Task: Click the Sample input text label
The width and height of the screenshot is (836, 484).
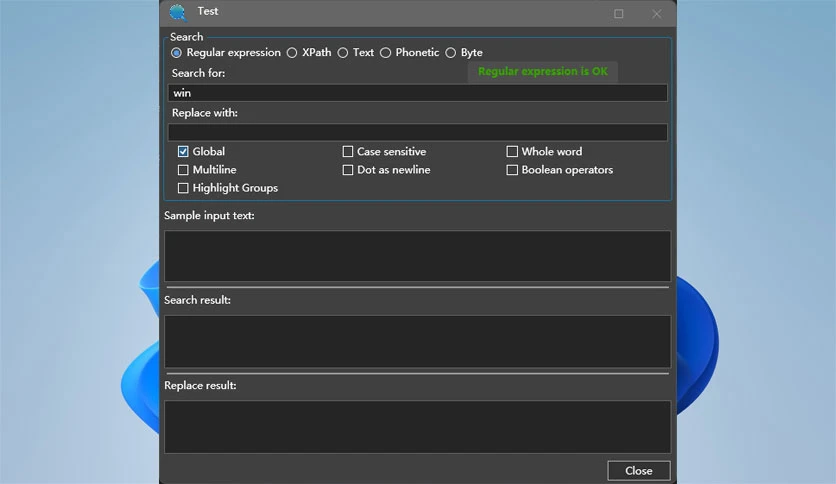Action: pyautogui.click(x=209, y=215)
